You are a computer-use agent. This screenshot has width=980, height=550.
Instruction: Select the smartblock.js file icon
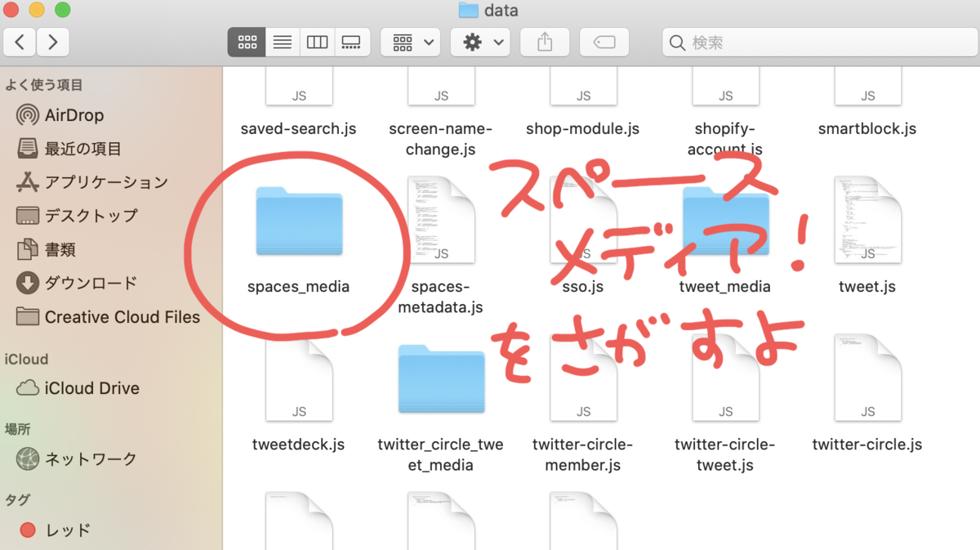pos(867,87)
